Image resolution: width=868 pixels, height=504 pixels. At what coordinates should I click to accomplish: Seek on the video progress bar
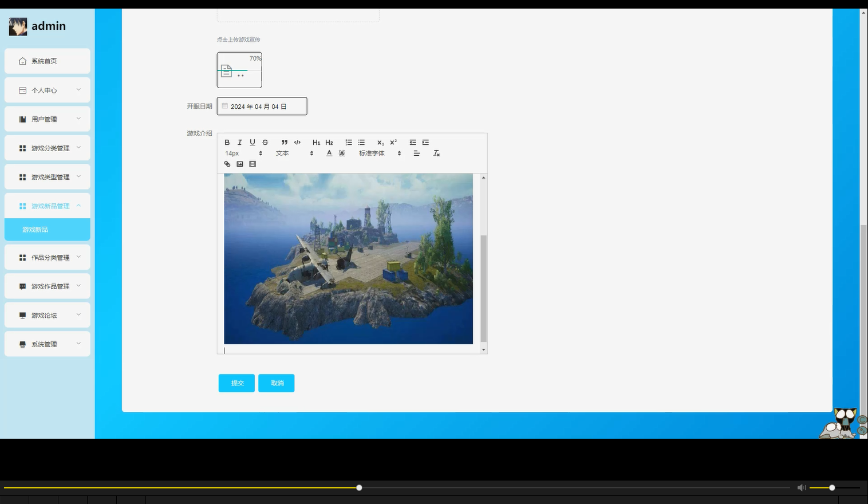point(397,488)
